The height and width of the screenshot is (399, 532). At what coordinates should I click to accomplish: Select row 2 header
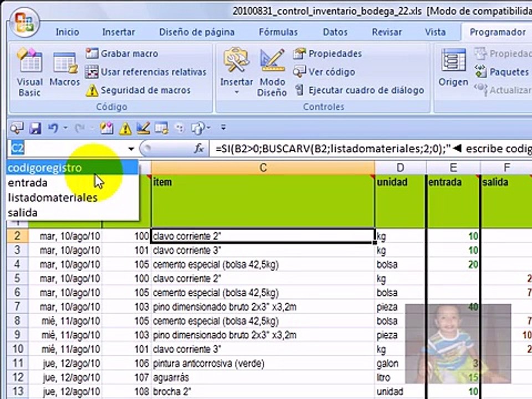pos(17,236)
